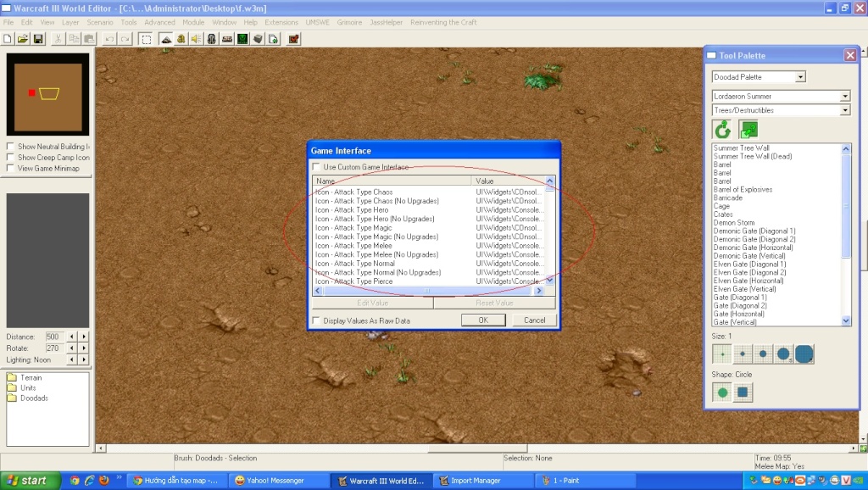This screenshot has height=490, width=868.
Task: Click the random scale icon in Tool Palette
Action: pyautogui.click(x=748, y=130)
